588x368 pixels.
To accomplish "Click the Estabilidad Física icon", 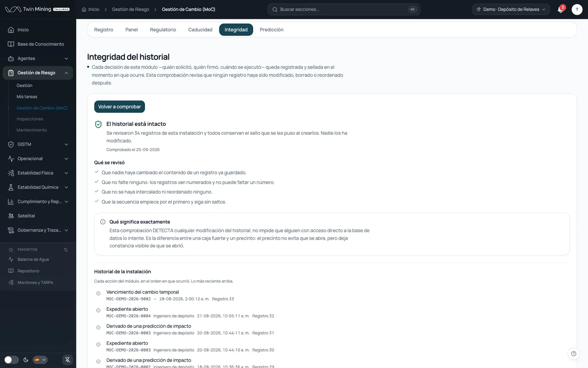I will pos(11,173).
